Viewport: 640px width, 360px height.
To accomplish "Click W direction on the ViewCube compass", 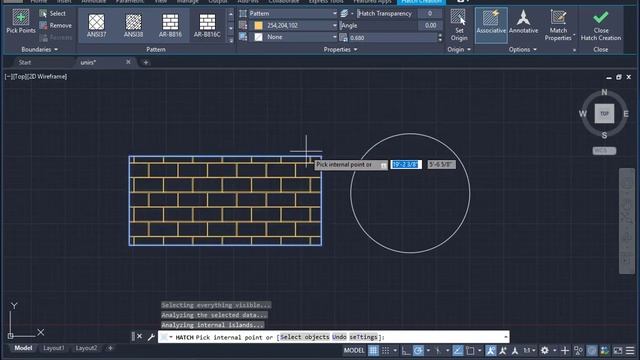I will click(x=582, y=114).
